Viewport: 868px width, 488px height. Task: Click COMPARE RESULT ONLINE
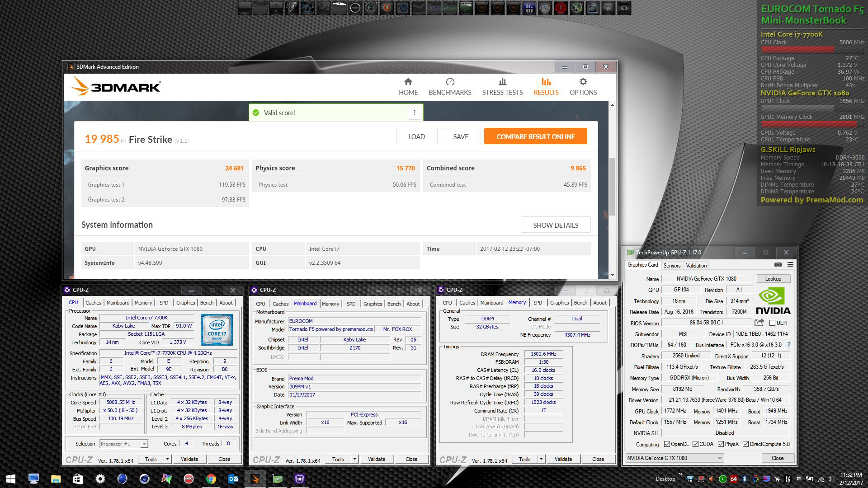[535, 136]
